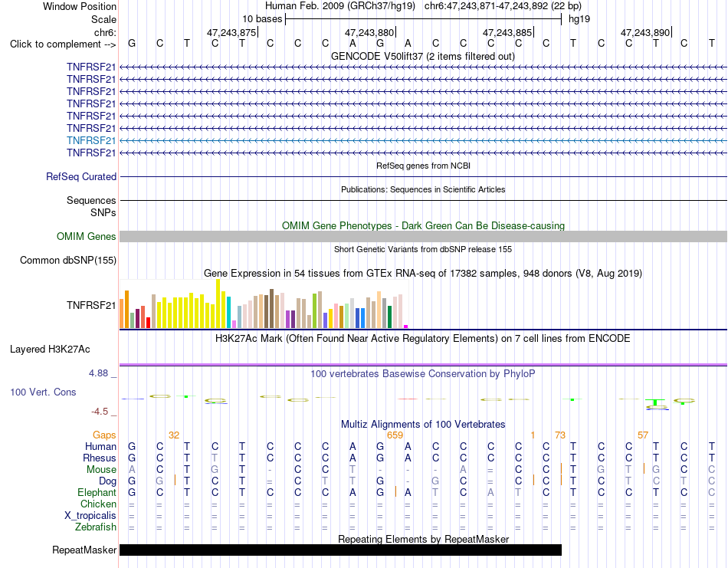Click gap count 73 in Gaps row
This screenshot has height=568, width=728.
pyautogui.click(x=560, y=435)
